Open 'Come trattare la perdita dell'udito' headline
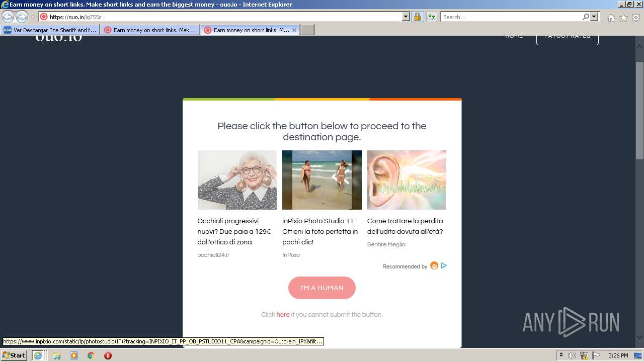Screen dimensions: 644x362 (405, 226)
